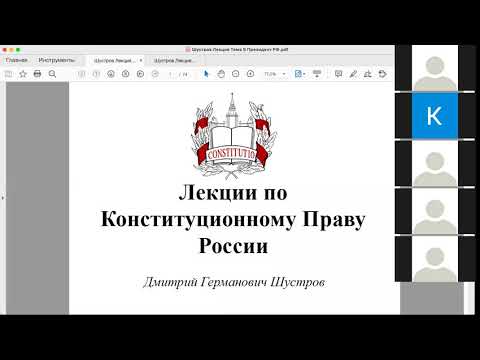Open the find text magnifier tool

point(52,74)
